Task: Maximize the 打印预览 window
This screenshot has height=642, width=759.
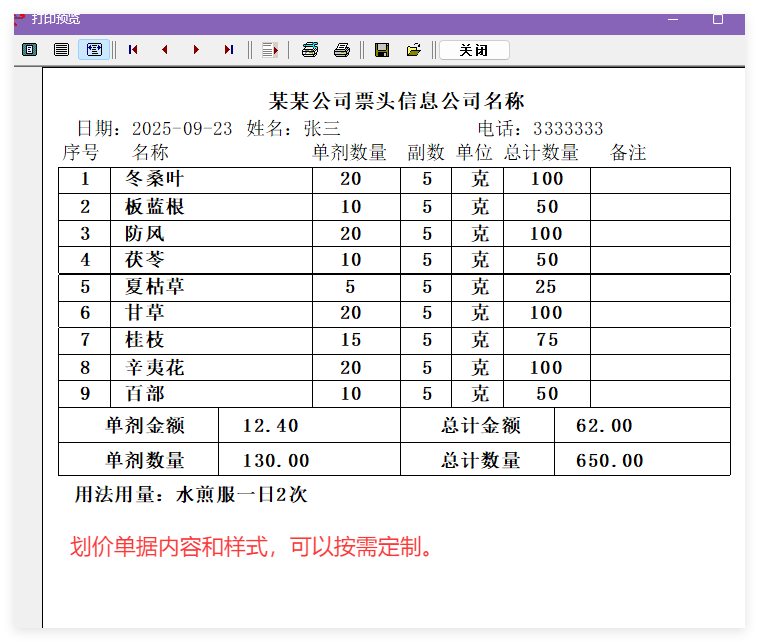Action: 717,19
